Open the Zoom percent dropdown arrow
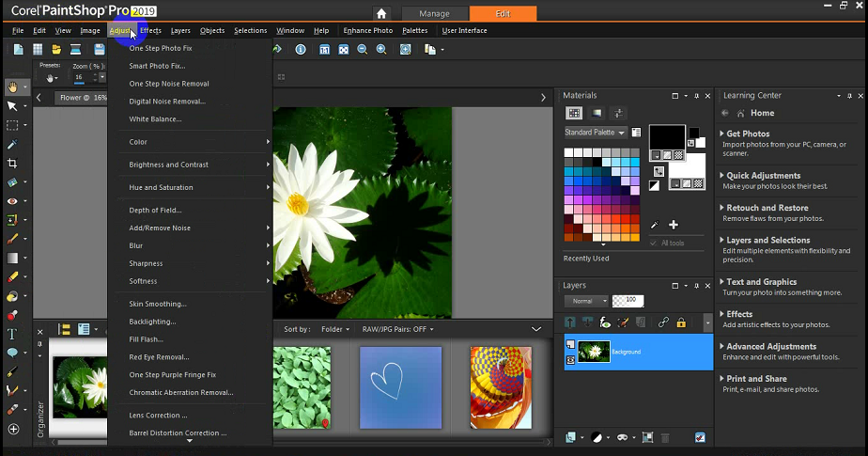 102,77
